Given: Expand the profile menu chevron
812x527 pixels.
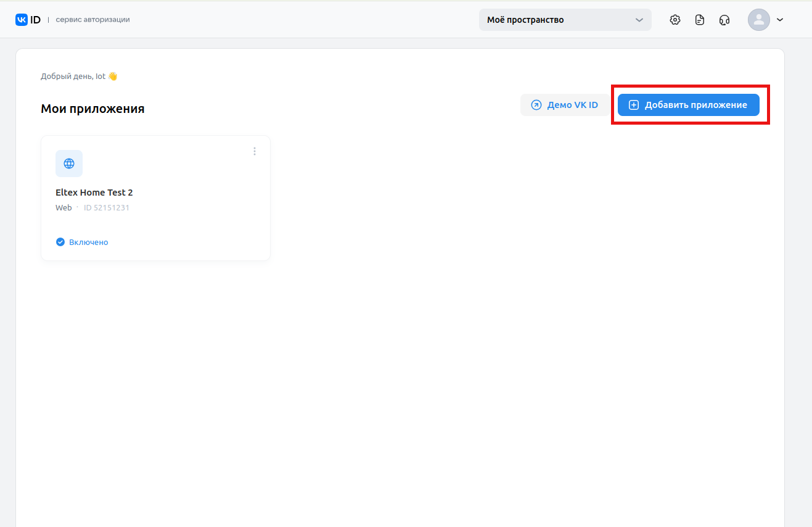Looking at the screenshot, I should [x=780, y=20].
